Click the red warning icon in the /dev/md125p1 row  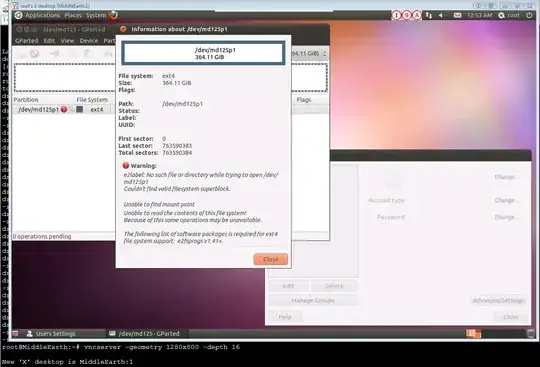point(64,109)
